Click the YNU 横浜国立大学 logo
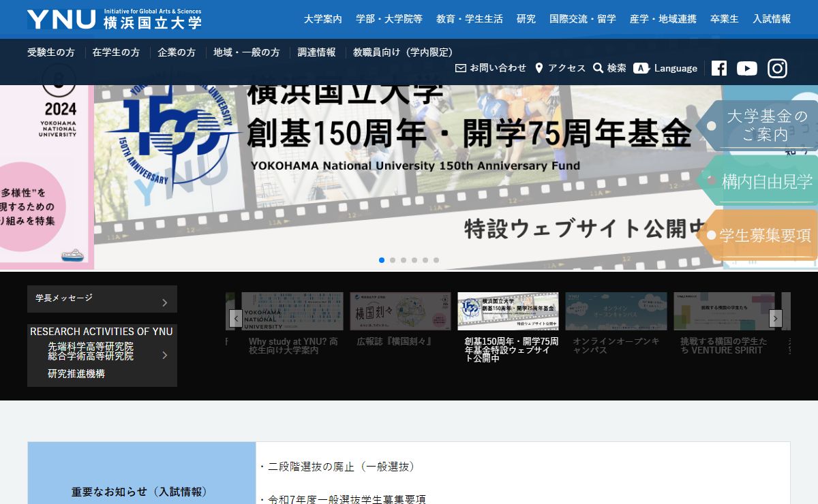Image resolution: width=818 pixels, height=504 pixels. tap(115, 19)
